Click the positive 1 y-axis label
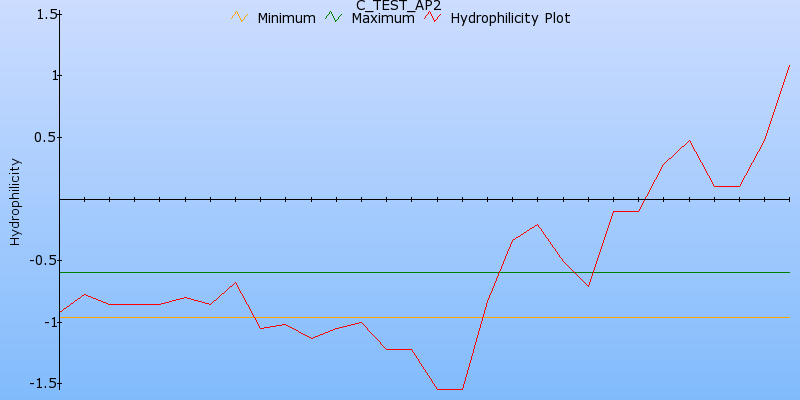This screenshot has width=800, height=400. (x=53, y=76)
